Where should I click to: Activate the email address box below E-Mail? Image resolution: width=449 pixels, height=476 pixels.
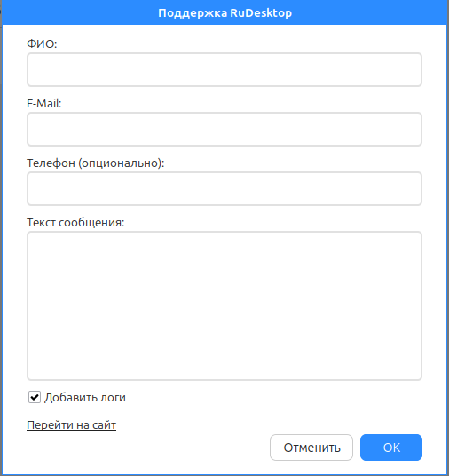point(224,130)
